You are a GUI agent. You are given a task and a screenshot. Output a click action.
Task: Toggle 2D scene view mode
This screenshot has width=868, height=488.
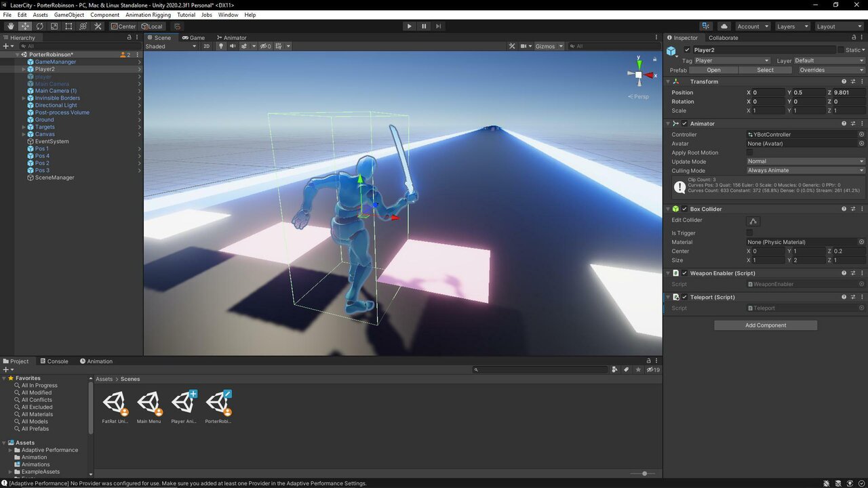[x=207, y=46]
